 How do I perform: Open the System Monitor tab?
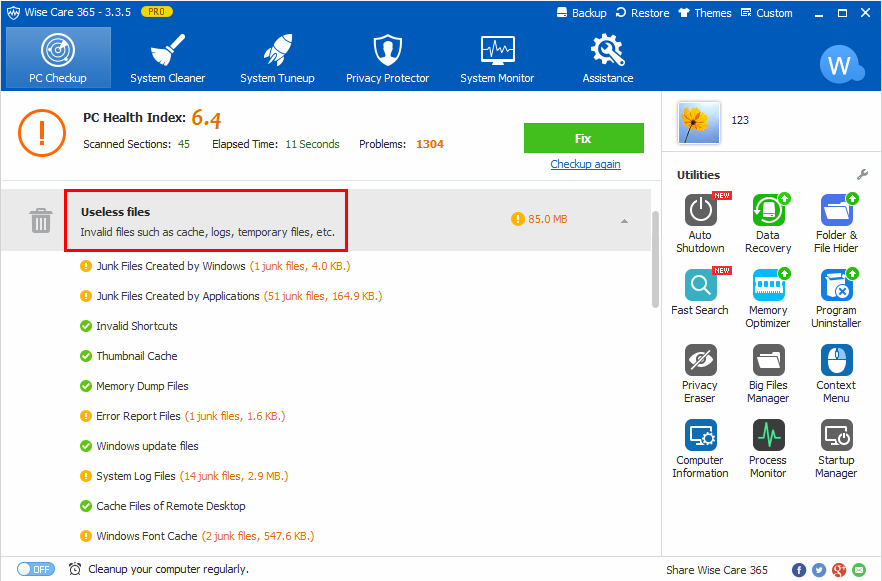pyautogui.click(x=497, y=58)
